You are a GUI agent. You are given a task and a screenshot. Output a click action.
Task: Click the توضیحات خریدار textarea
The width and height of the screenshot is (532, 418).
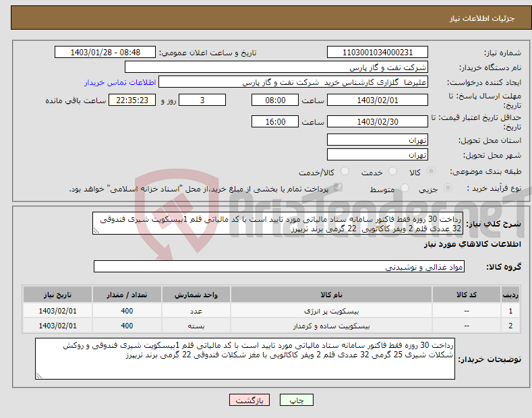click(x=245, y=359)
